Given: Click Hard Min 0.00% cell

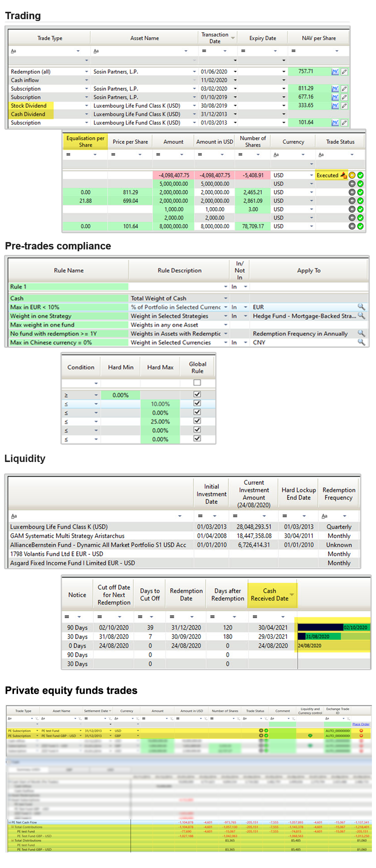Looking at the screenshot, I should 121,395.
